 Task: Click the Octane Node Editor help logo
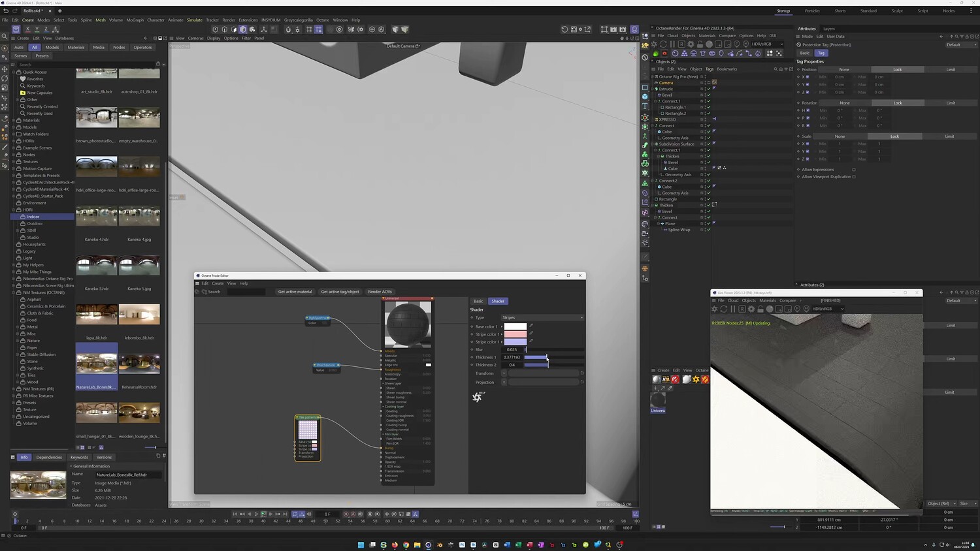click(x=478, y=397)
